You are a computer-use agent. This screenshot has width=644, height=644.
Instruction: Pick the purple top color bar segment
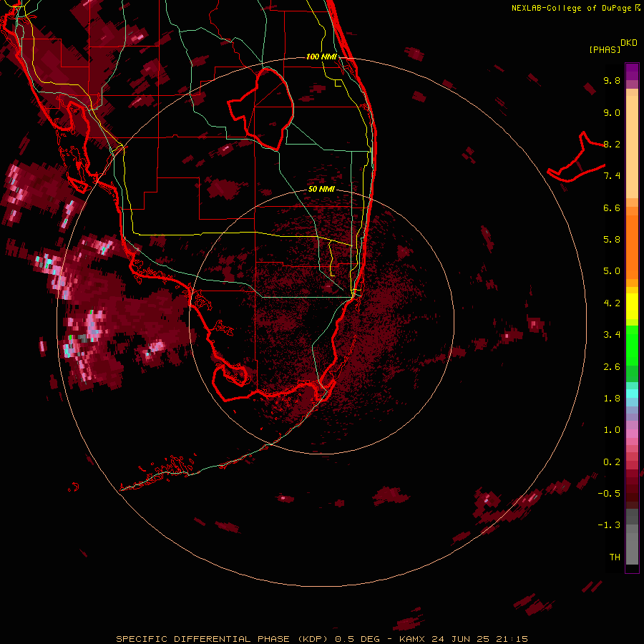tap(632, 72)
